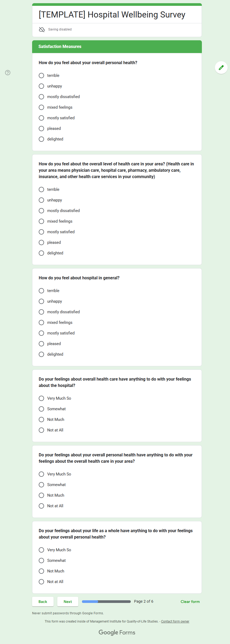Select 'Very Much So' for feelings about the hospital
The height and width of the screenshot is (644, 230).
[41, 398]
